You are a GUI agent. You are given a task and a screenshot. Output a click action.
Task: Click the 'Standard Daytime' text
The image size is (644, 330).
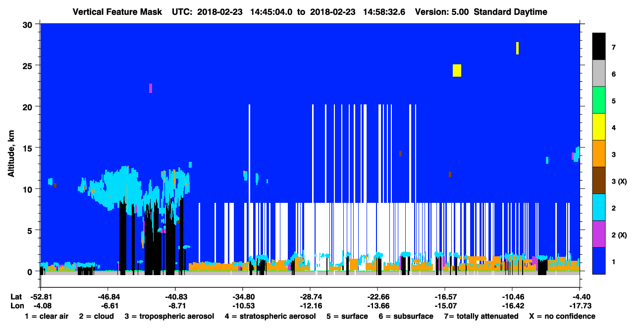[510, 12]
